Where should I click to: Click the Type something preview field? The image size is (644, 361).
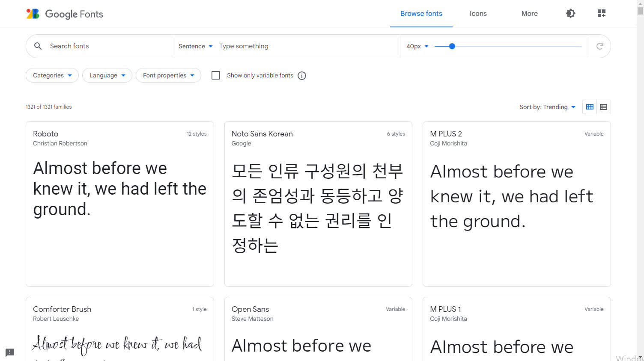[307, 46]
